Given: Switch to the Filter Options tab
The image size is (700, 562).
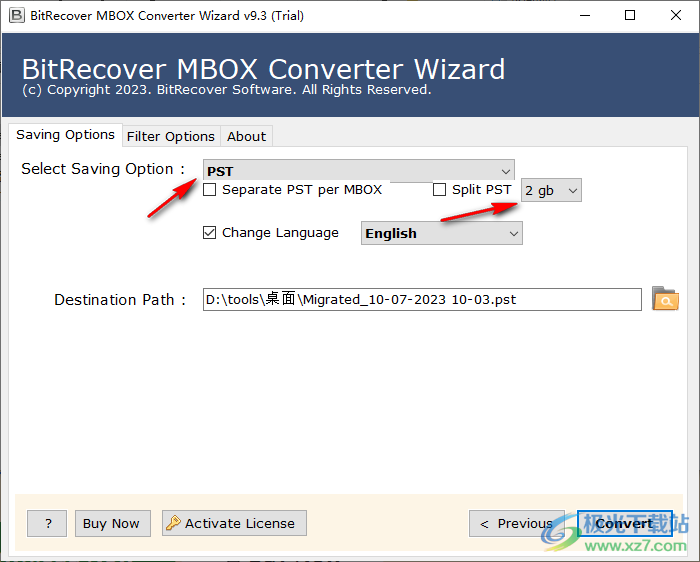Looking at the screenshot, I should 171,137.
